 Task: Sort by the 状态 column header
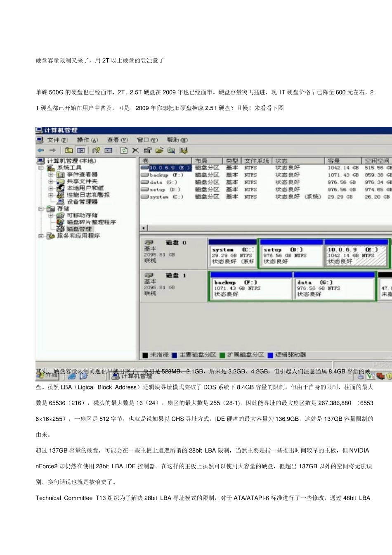299,161
